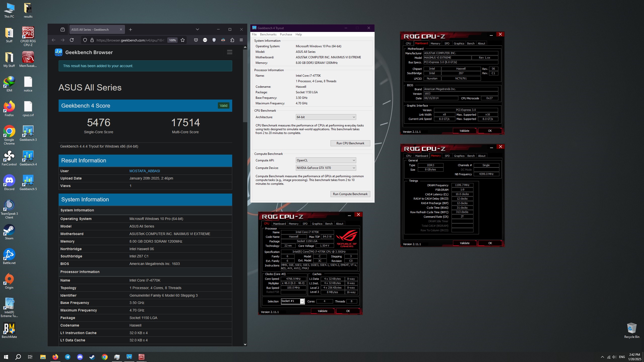Save page to Pocket icon
Screen dimensions: 644x362
click(196, 40)
